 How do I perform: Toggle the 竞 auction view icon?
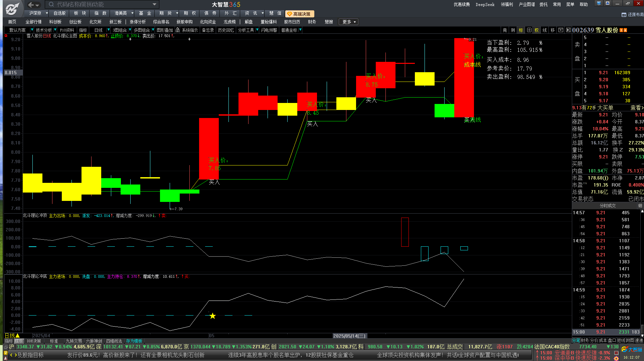pos(505,30)
